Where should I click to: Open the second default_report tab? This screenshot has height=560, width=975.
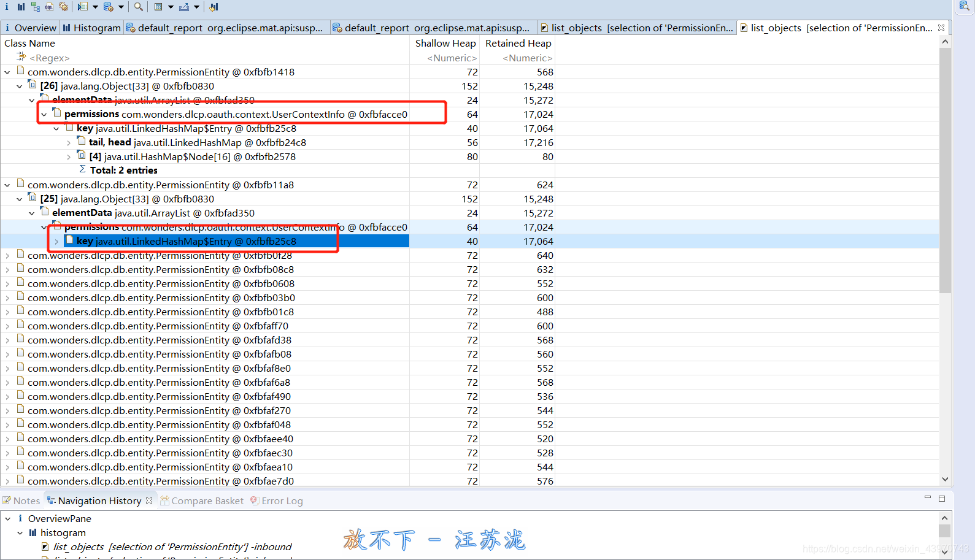(431, 28)
